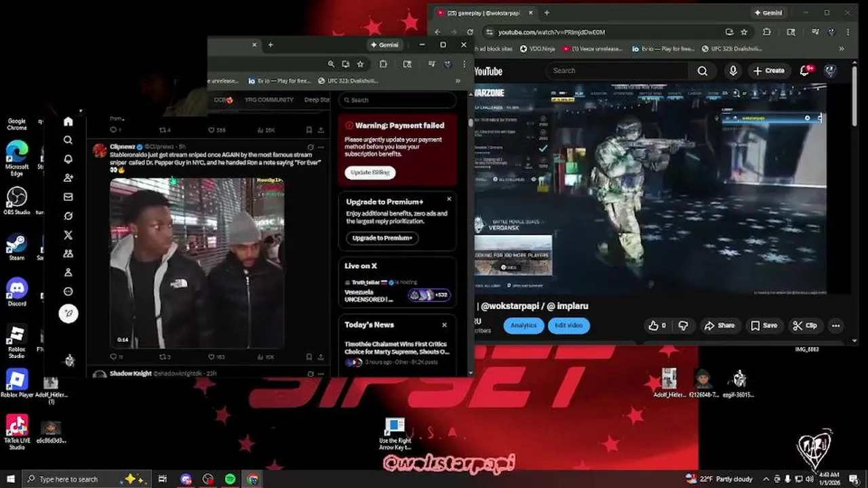Bookmark star in X browser window

[360, 64]
